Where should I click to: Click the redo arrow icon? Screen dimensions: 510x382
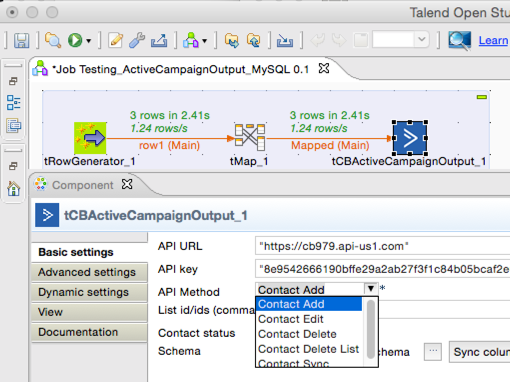339,41
